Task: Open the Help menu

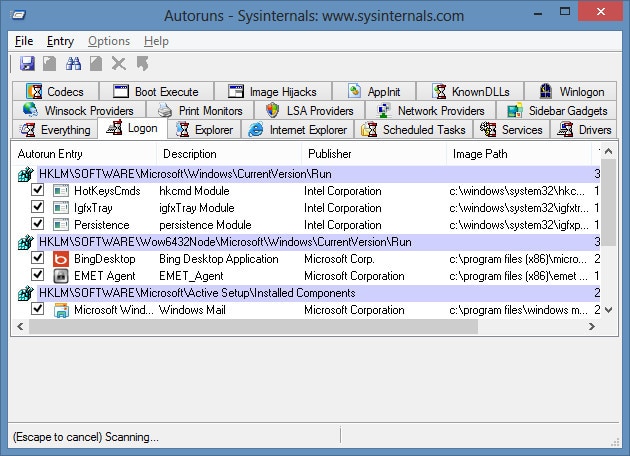Action: coord(156,41)
